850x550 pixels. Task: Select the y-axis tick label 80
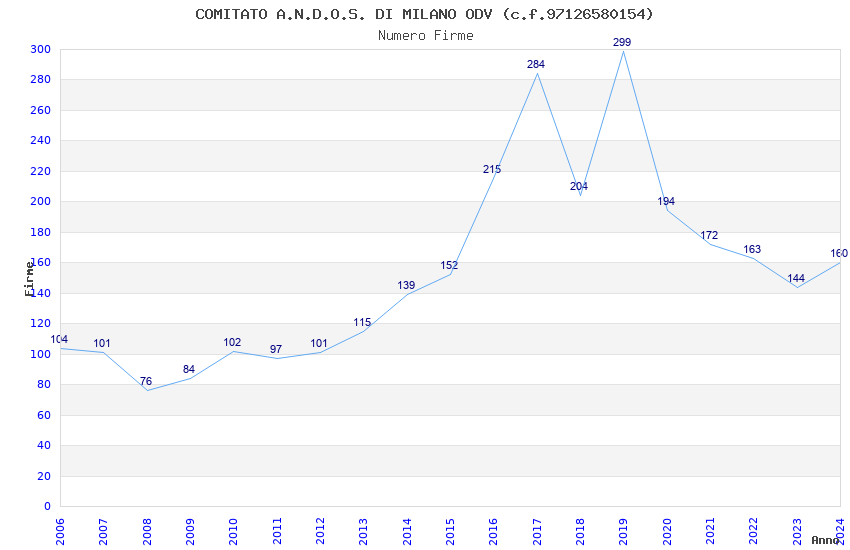(x=44, y=385)
